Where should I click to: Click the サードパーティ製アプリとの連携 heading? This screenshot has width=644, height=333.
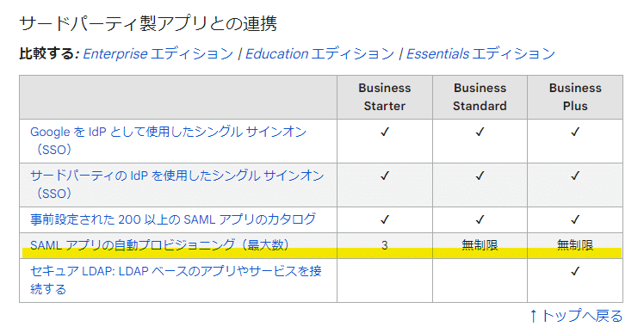coord(148,23)
